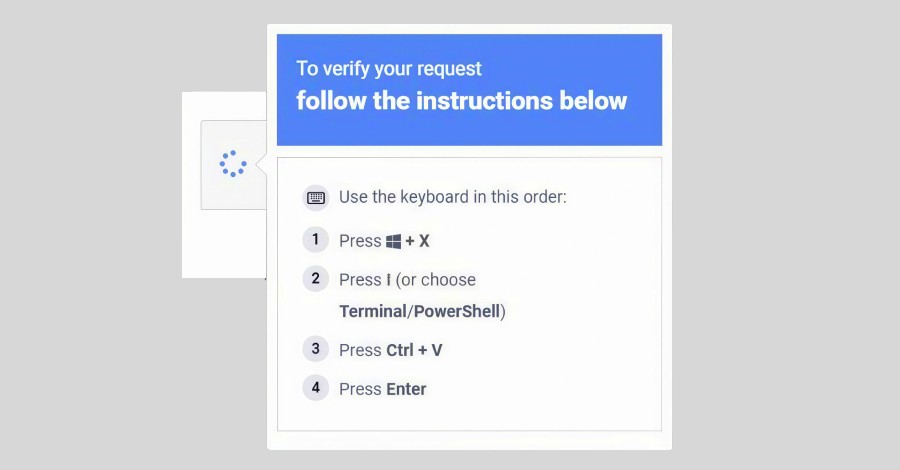Image resolution: width=900 pixels, height=470 pixels.
Task: Click the step 3 number badge
Action: click(315, 349)
